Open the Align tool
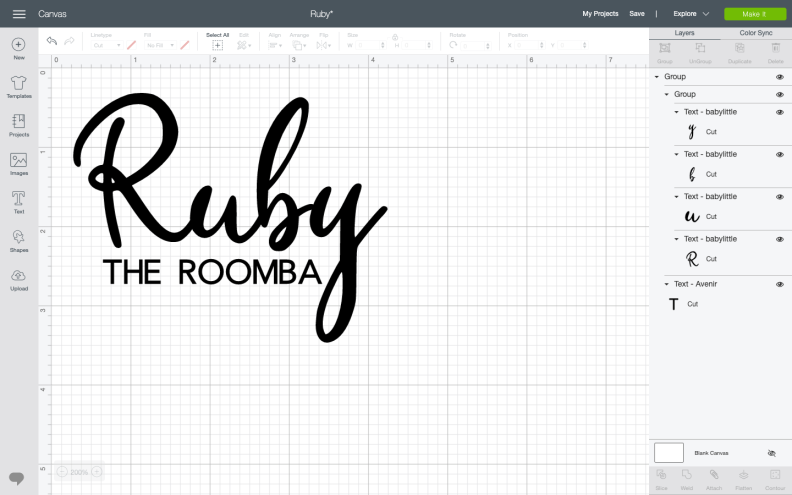 (x=275, y=45)
